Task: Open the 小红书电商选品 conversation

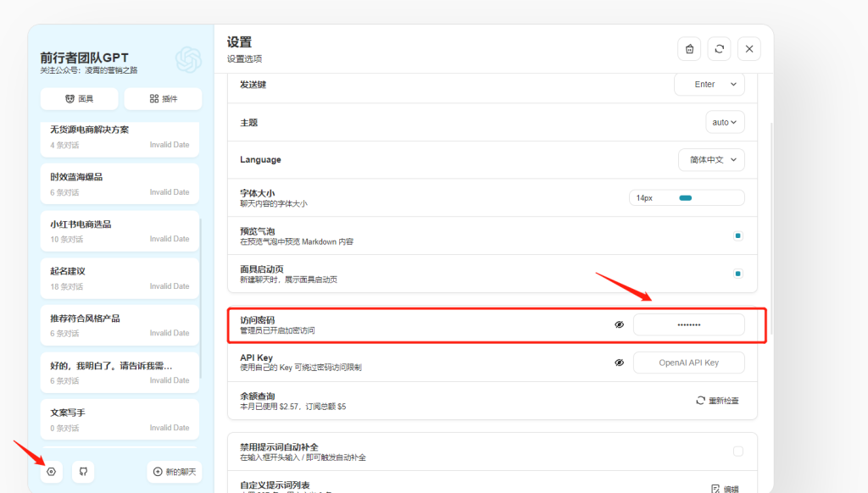Action: 120,230
